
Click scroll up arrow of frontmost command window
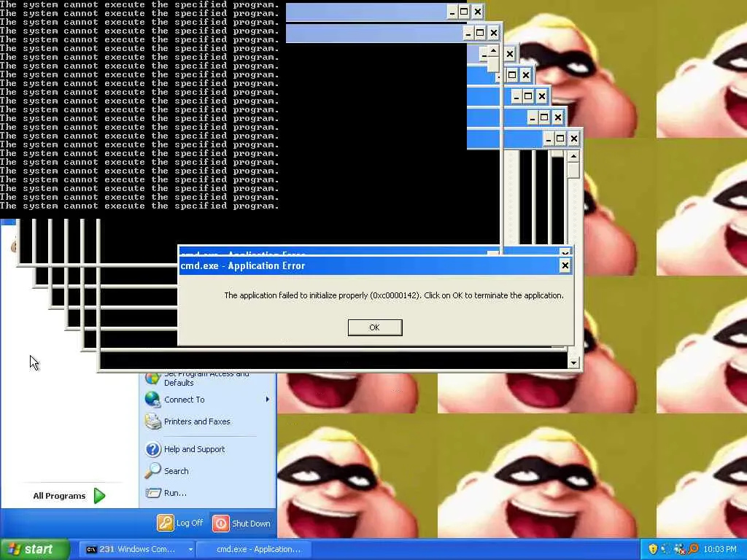(x=573, y=156)
